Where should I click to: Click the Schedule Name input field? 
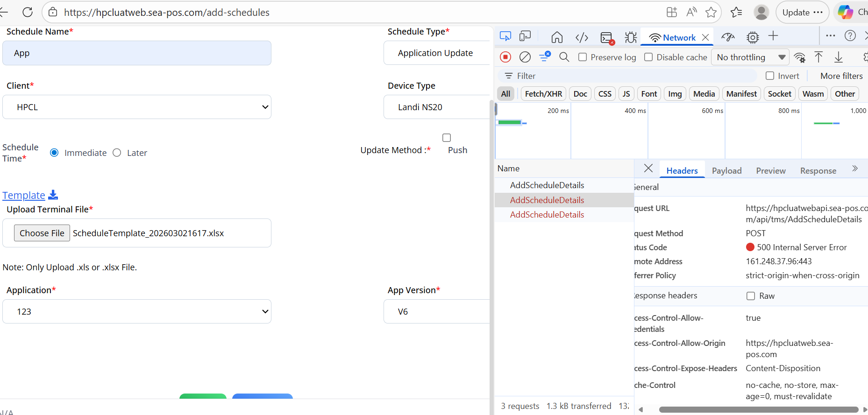[137, 53]
